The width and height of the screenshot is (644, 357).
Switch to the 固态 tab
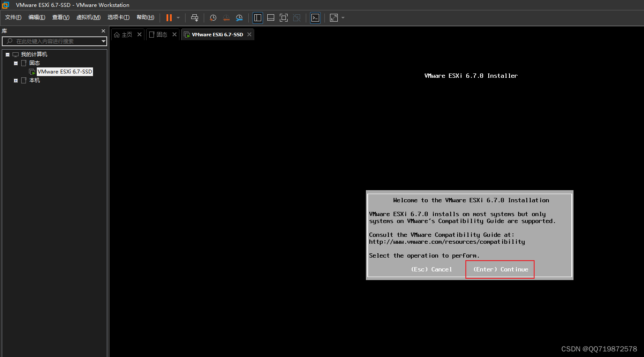click(162, 35)
